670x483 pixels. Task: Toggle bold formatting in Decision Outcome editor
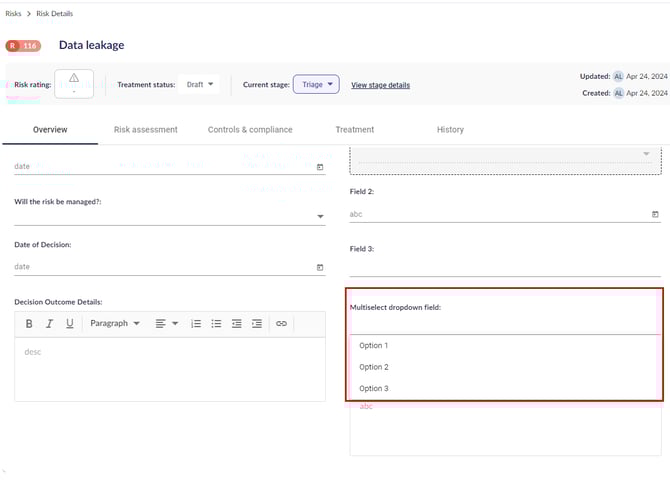pos(29,324)
